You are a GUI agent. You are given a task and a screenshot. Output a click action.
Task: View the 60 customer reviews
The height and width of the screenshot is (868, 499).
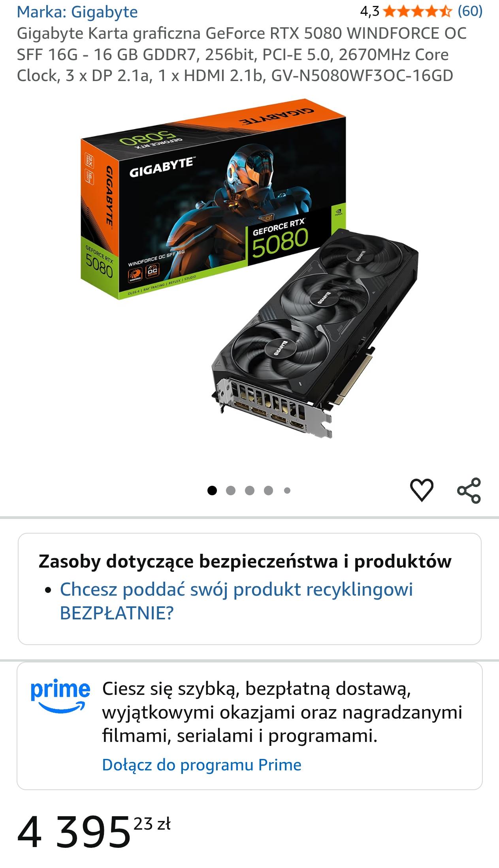(x=470, y=11)
